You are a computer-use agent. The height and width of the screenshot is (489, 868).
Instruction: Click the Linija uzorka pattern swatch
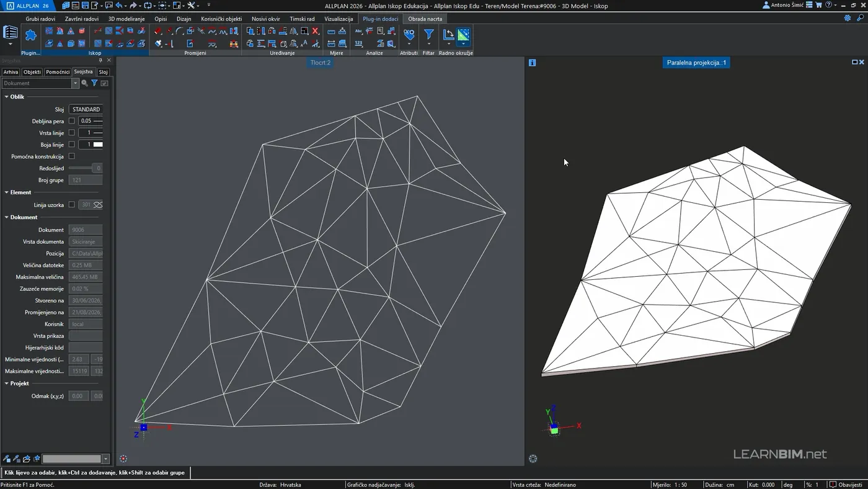pyautogui.click(x=97, y=205)
